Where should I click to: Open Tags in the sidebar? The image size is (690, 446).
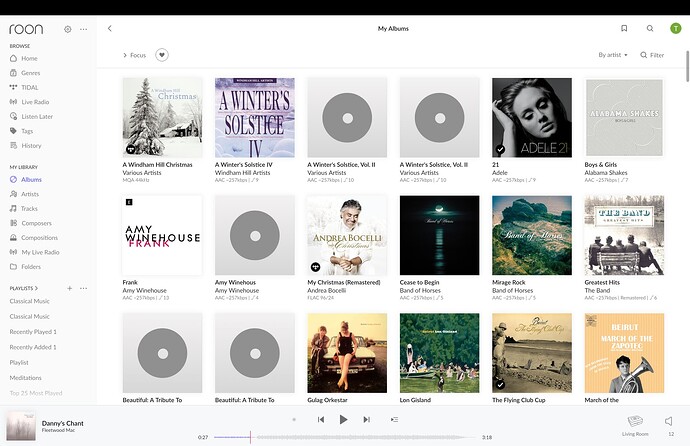[x=22, y=131]
